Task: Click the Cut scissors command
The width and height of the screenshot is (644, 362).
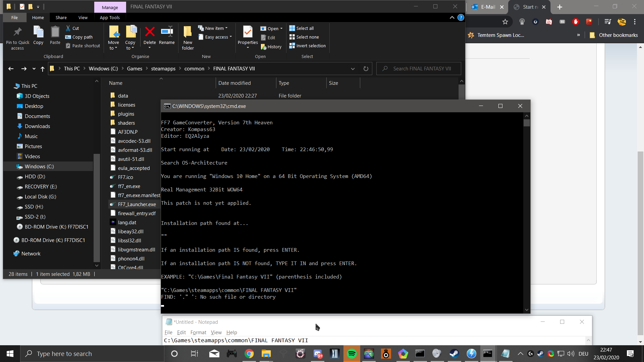Action: pyautogui.click(x=72, y=28)
